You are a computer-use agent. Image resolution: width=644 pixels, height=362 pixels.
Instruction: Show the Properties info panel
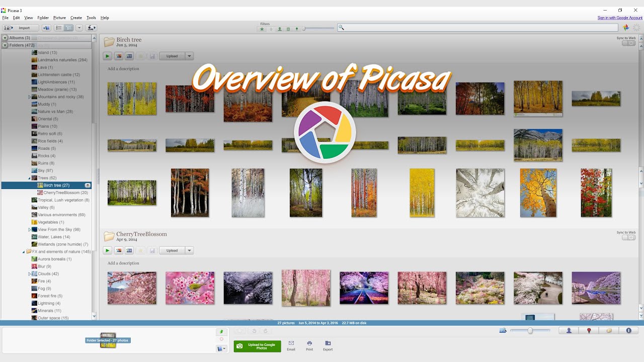tap(628, 331)
